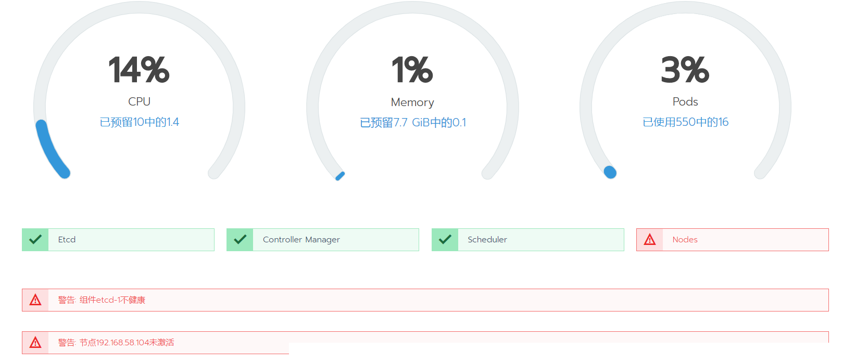Click the Etcd label text

pos(67,240)
